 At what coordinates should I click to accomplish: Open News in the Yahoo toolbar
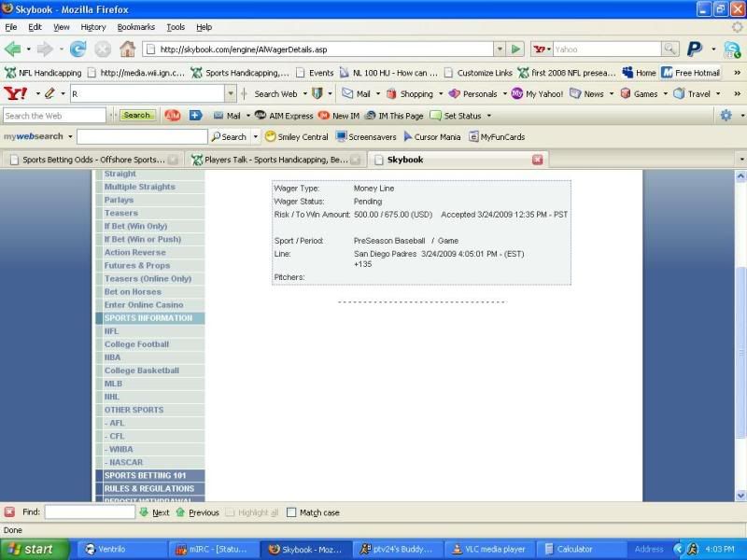point(587,94)
